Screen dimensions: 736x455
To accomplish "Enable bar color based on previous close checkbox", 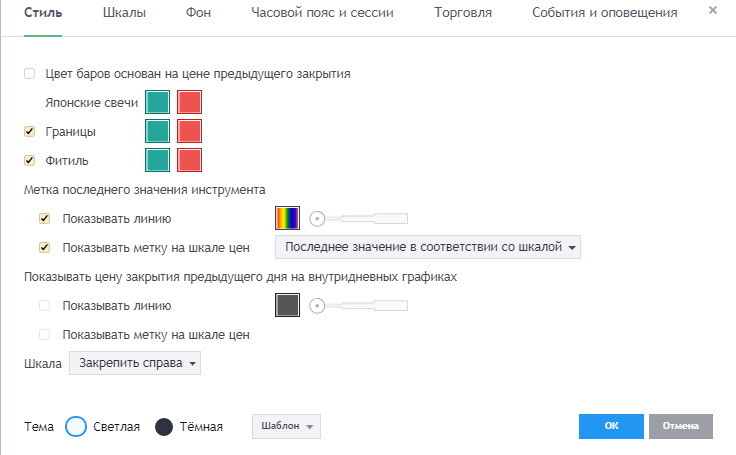I will (30, 74).
